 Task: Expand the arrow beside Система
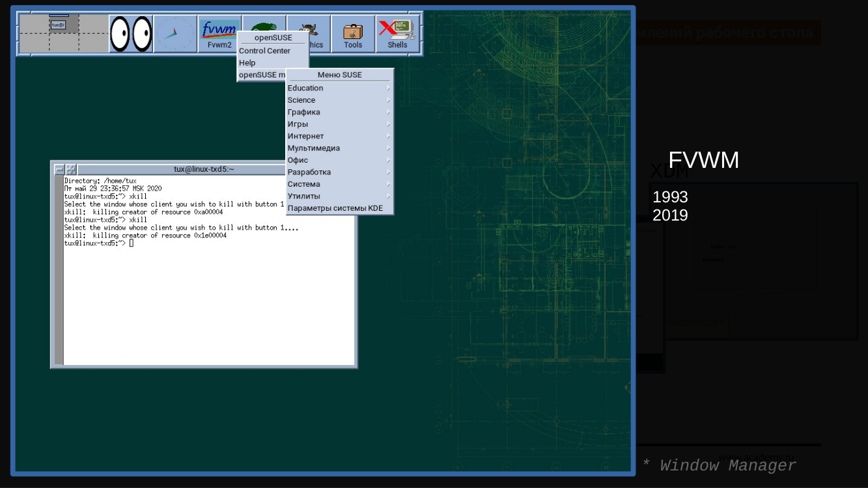[x=388, y=184]
